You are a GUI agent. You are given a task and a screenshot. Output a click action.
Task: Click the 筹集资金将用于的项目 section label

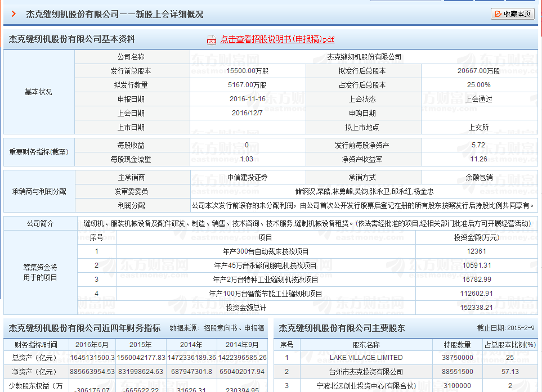point(40,273)
